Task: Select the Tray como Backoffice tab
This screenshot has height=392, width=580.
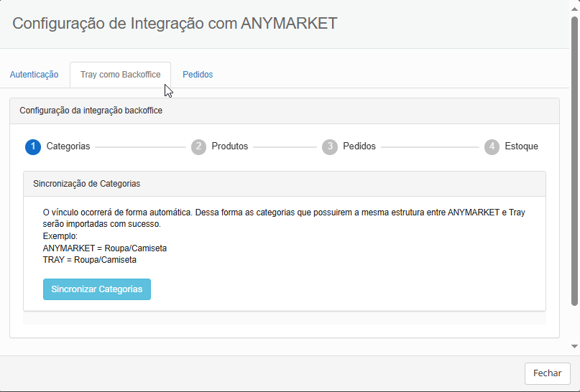Action: 121,75
